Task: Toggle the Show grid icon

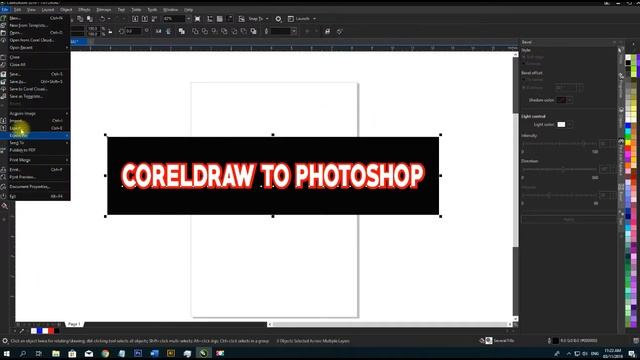Action: coord(220,19)
